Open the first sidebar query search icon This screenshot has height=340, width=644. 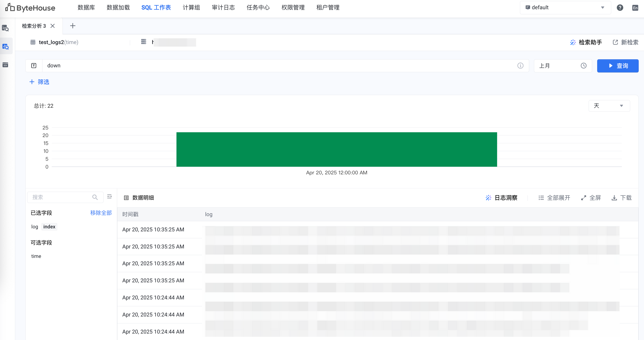click(6, 28)
